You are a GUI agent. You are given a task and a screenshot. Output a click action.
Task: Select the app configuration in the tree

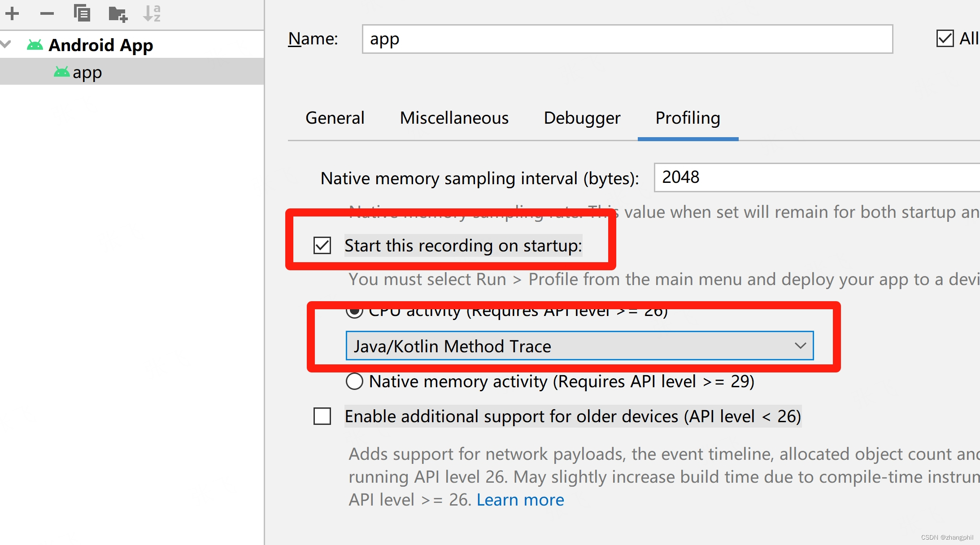click(87, 71)
